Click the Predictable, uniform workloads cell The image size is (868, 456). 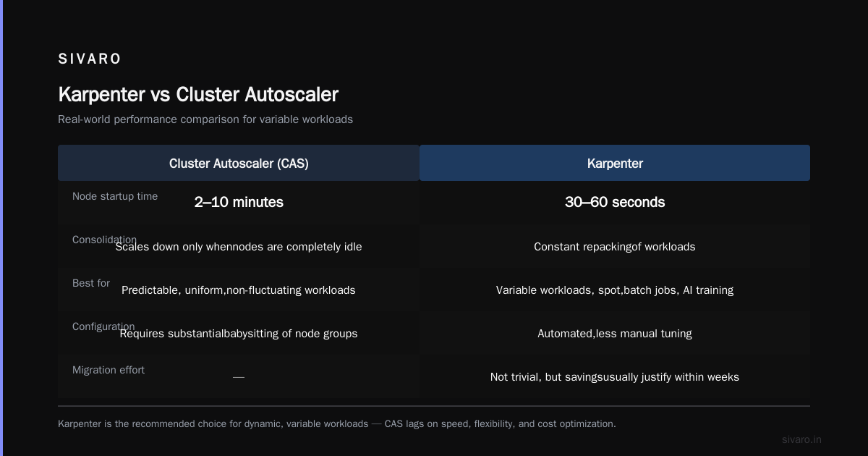coord(239,290)
